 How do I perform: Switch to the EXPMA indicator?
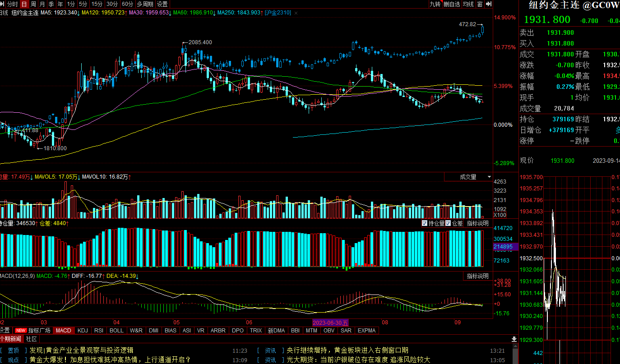click(x=366, y=330)
